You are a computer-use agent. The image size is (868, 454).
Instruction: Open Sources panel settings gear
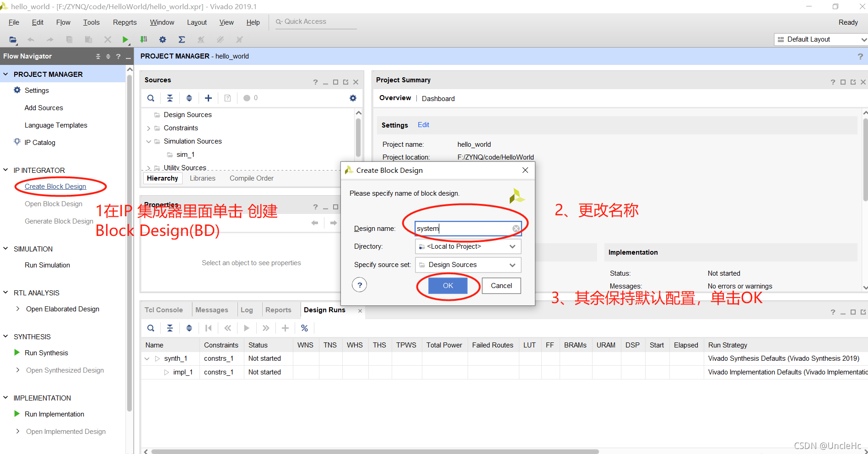coord(353,98)
